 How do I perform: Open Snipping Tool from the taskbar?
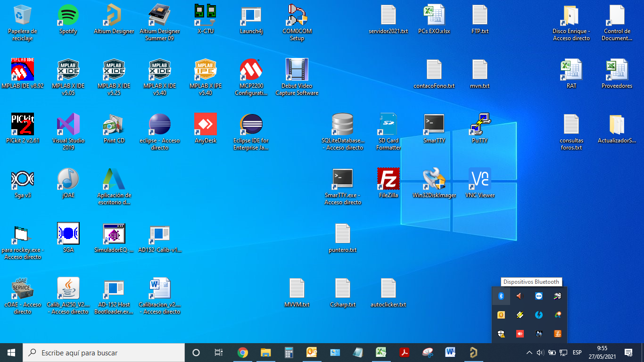pos(428,353)
